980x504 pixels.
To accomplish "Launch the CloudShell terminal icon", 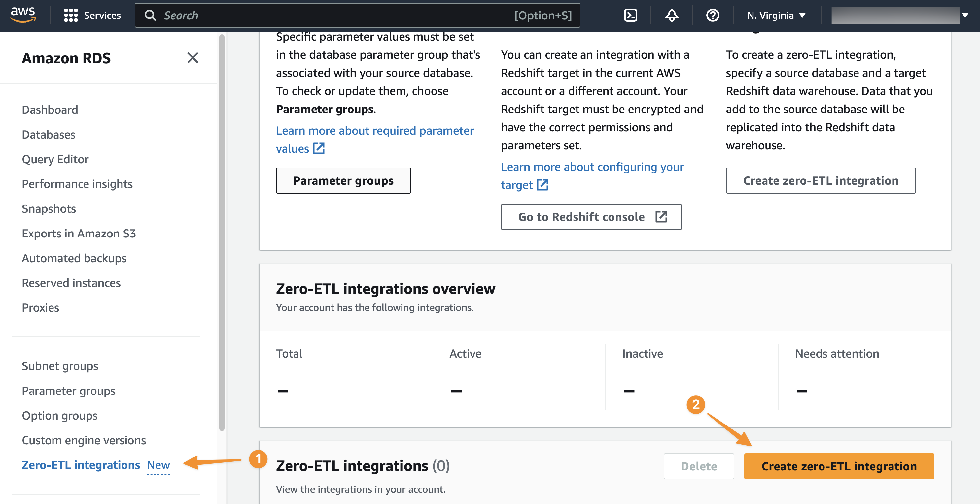I will (x=630, y=15).
